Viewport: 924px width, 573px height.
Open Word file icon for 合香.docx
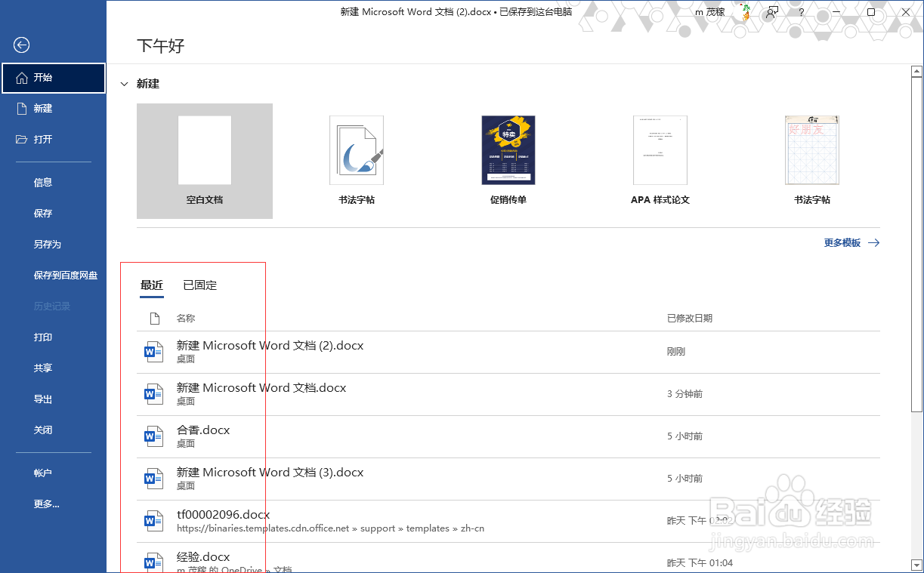tap(154, 436)
